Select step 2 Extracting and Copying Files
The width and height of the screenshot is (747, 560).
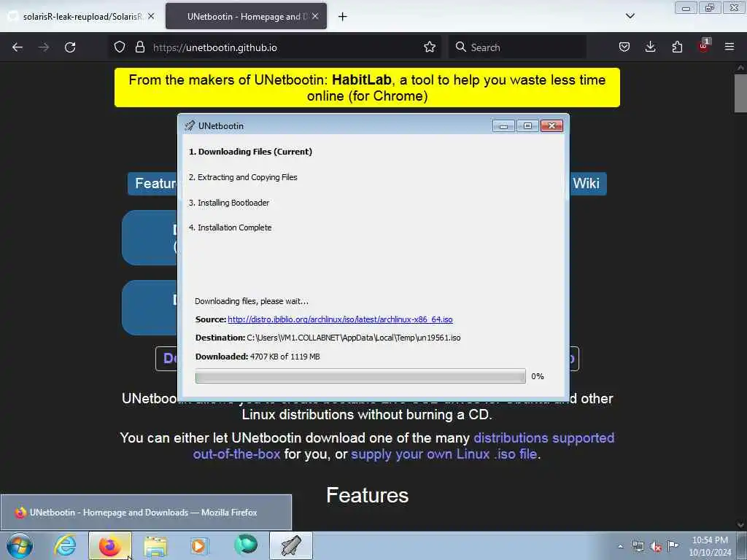click(x=243, y=177)
